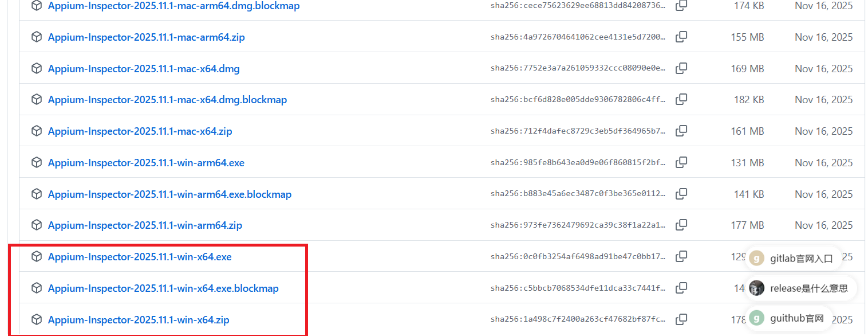
Task: Click the 131 MB file size
Action: (747, 162)
